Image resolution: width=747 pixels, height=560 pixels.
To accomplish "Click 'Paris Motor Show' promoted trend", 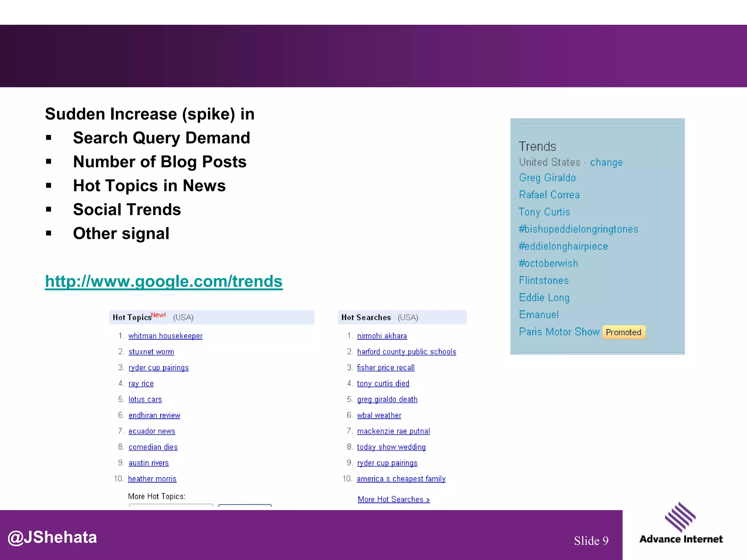I will (x=559, y=332).
